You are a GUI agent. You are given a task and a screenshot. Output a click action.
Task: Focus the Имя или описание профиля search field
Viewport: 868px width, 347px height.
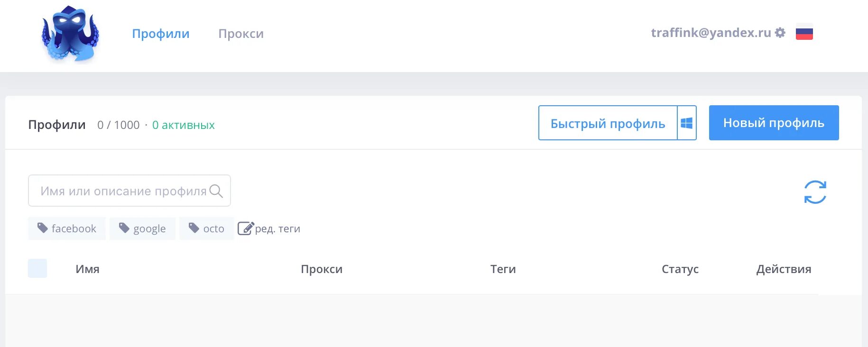click(x=129, y=191)
